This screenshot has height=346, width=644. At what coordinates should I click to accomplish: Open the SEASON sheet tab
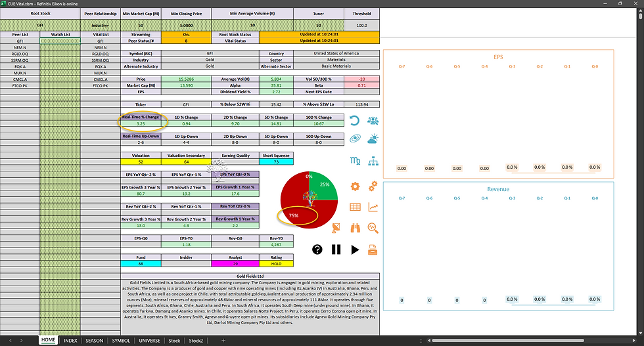pyautogui.click(x=94, y=340)
